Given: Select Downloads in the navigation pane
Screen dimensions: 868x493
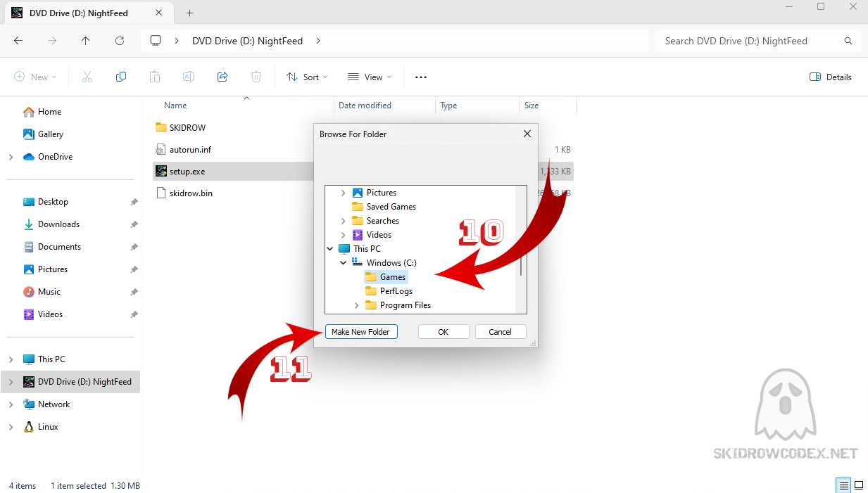Looking at the screenshot, I should tap(58, 224).
